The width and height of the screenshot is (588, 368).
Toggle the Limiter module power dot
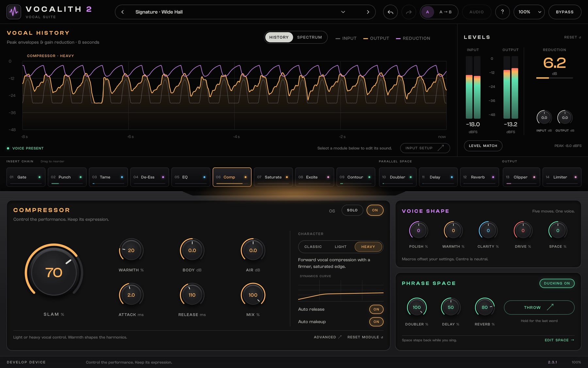[575, 177]
